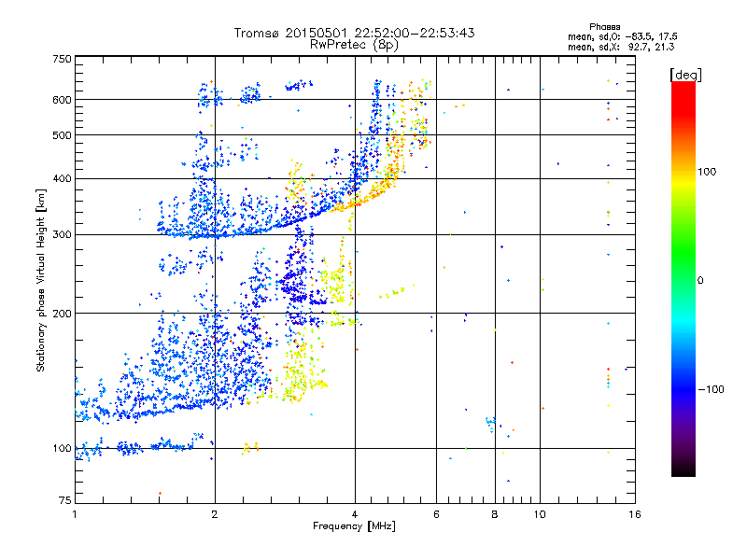The height and width of the screenshot is (560, 747).
Task: Click y-axis tick label "500"
Action: tap(62, 135)
